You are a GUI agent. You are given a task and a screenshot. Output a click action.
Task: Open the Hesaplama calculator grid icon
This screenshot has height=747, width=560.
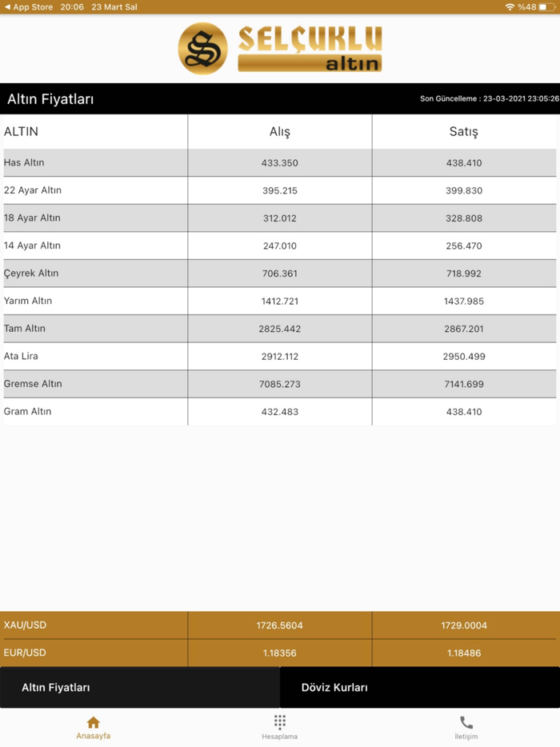click(x=280, y=721)
